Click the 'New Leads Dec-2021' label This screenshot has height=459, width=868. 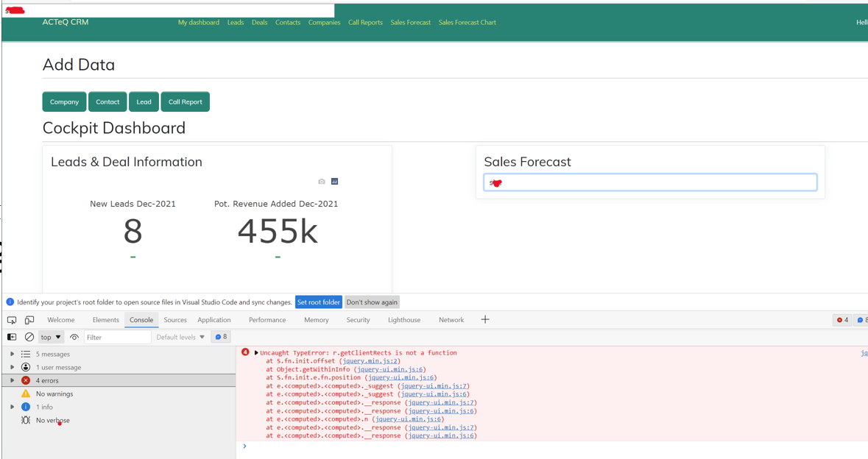pyautogui.click(x=133, y=204)
